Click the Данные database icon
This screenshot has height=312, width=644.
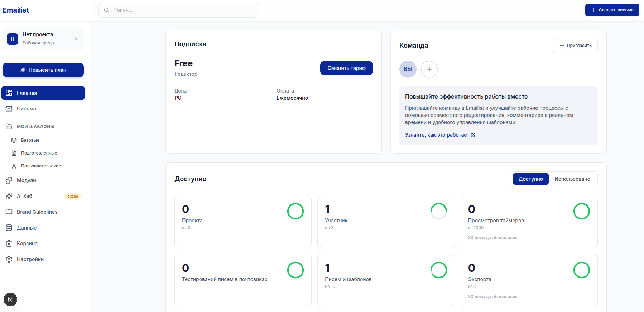[9, 228]
